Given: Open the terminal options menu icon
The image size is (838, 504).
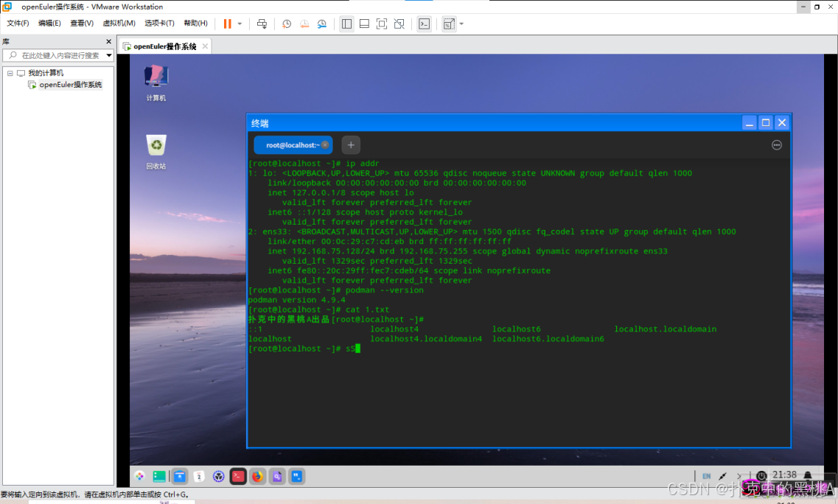Looking at the screenshot, I should coord(776,145).
